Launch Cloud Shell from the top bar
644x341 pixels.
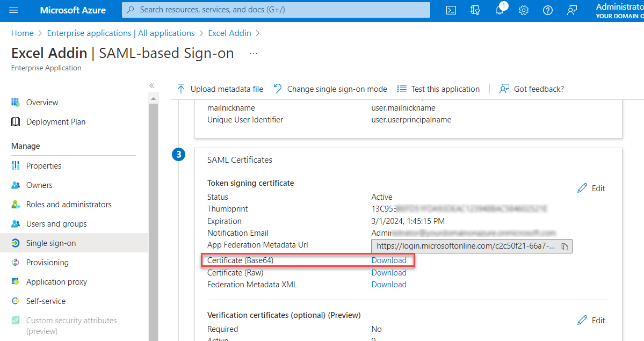click(x=452, y=10)
